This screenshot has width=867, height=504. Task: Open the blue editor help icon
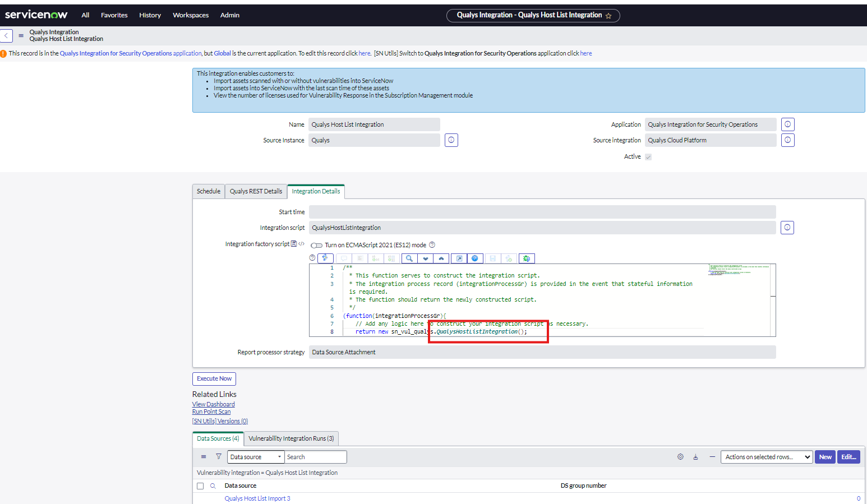475,258
